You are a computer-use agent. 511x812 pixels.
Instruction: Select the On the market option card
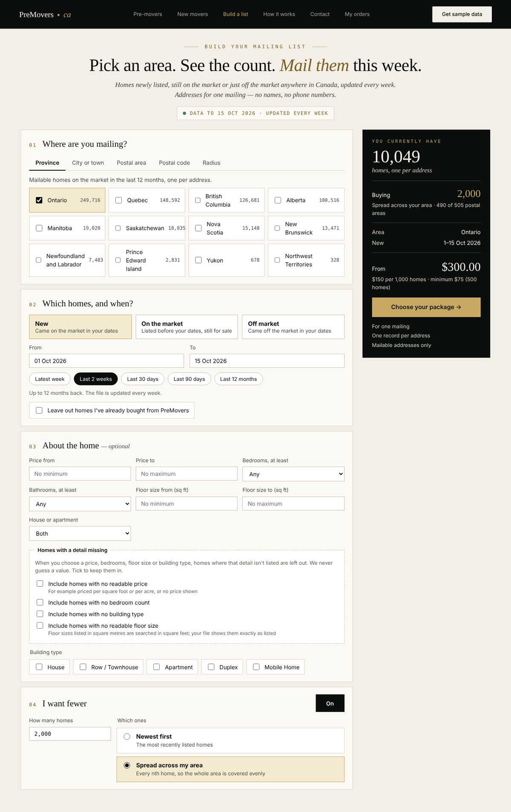(187, 327)
